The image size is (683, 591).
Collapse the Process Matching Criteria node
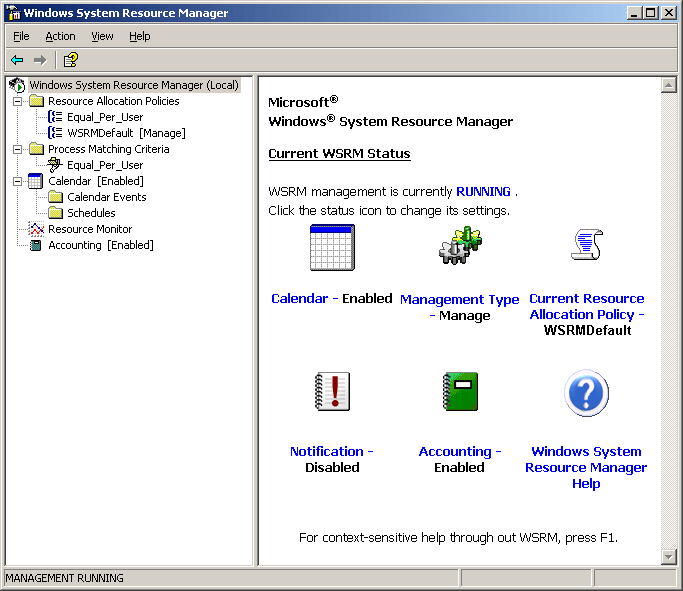(17, 149)
